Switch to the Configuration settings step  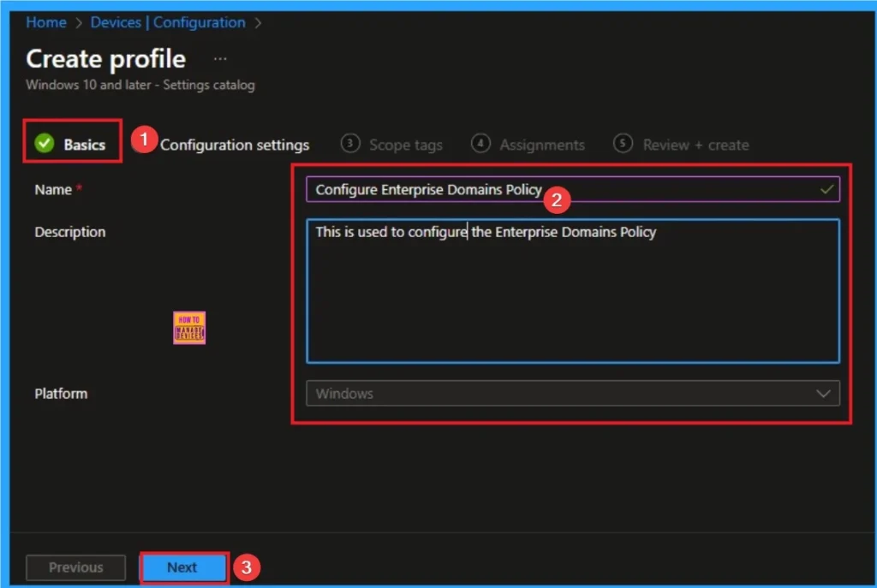[x=235, y=145]
